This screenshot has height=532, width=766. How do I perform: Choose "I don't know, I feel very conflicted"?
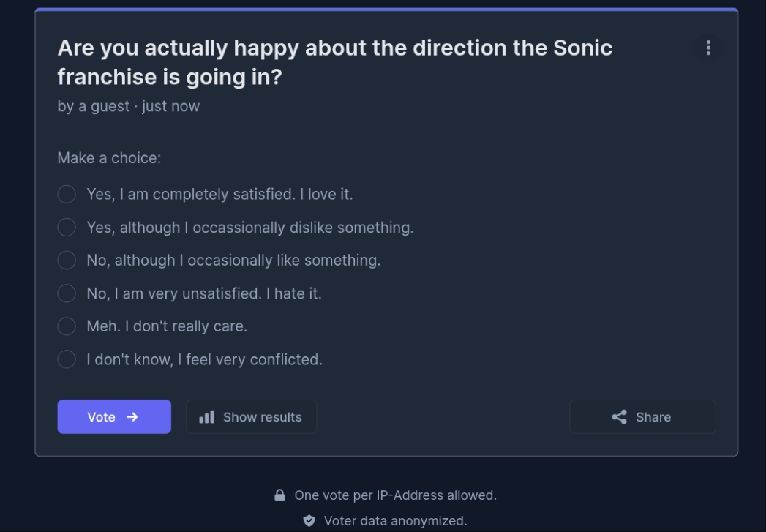[x=67, y=359]
